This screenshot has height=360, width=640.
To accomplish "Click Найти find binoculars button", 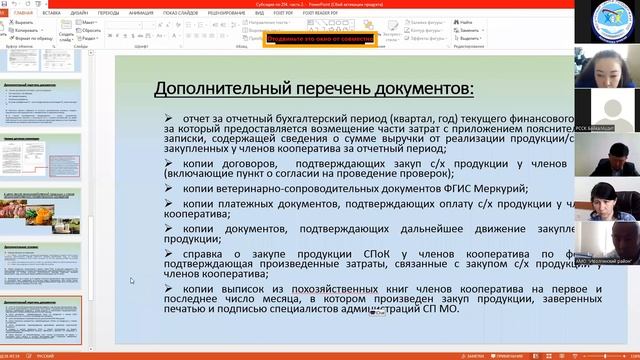I will [x=463, y=22].
